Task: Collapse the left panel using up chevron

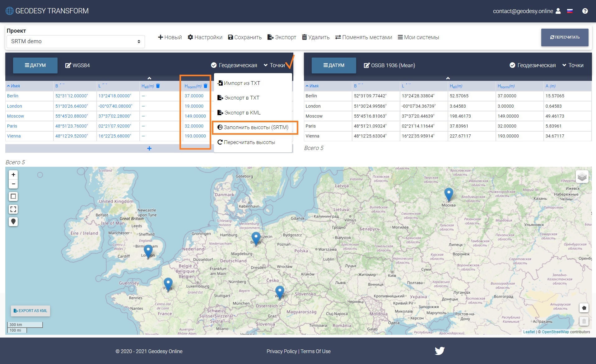Action: tap(149, 78)
